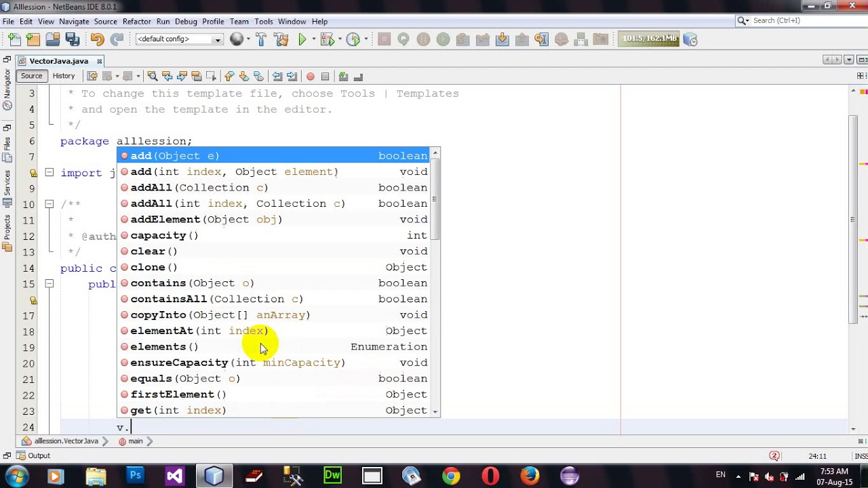The height and width of the screenshot is (488, 868).
Task: Open the Debug menu
Action: [186, 21]
